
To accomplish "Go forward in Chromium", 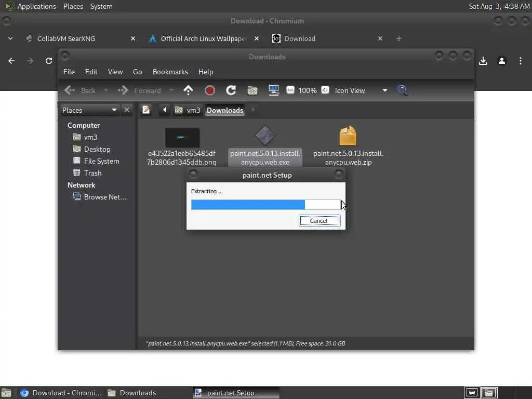I will click(x=30, y=61).
